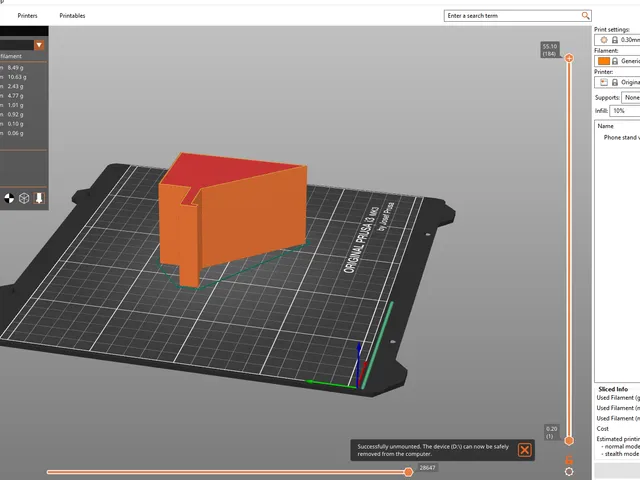Expand the legend view type dropdown arrow
The image size is (640, 480).
39,45
